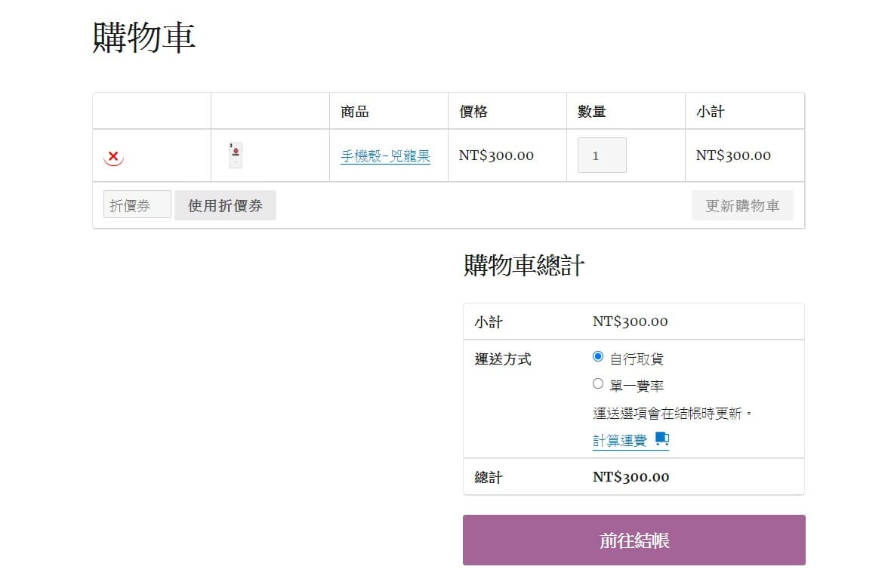Choose the 單一費率 shipping radio button
This screenshot has width=888, height=588.
[x=598, y=383]
